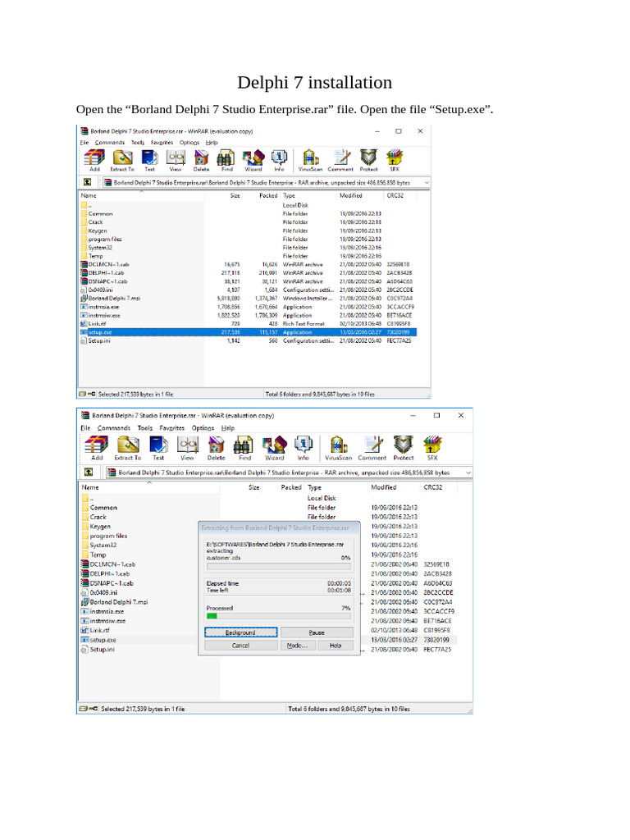Click Add icon in upper WinRAR window

(94, 160)
